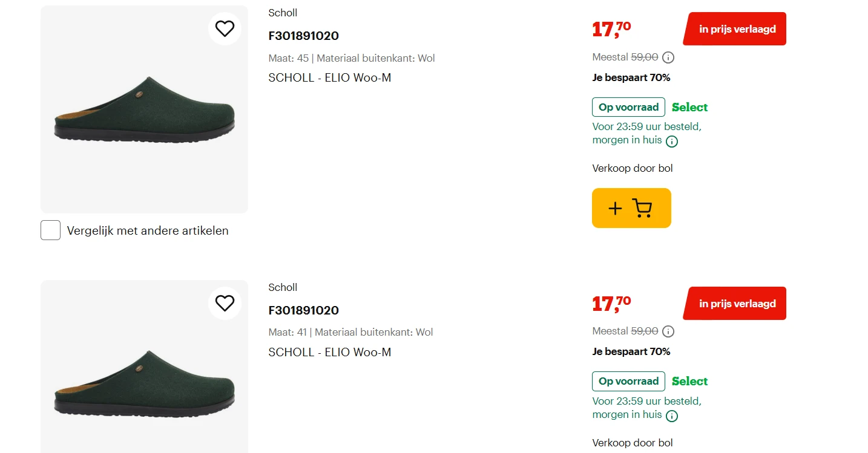Click Scholl brand link on size 41 listing
The height and width of the screenshot is (453, 868).
pos(283,287)
